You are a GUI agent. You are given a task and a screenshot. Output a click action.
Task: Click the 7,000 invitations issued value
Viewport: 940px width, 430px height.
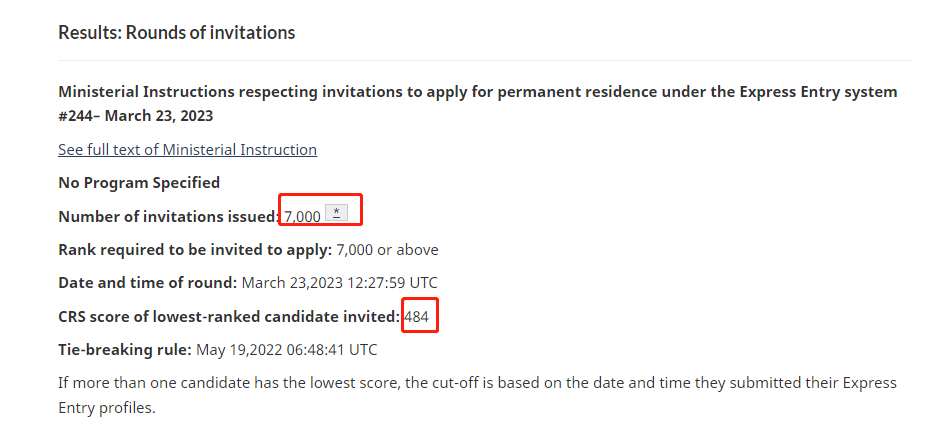[x=303, y=216]
